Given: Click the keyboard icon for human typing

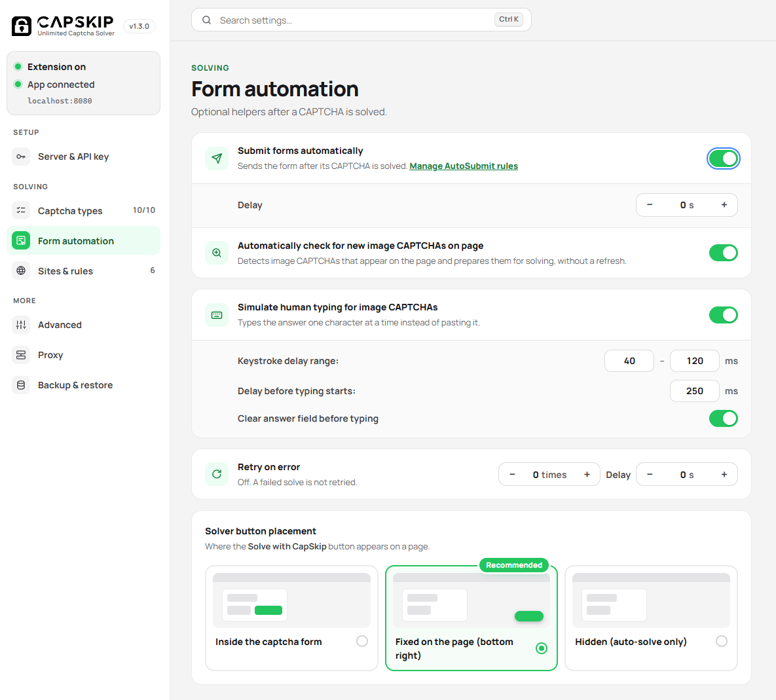Looking at the screenshot, I should click(x=217, y=314).
